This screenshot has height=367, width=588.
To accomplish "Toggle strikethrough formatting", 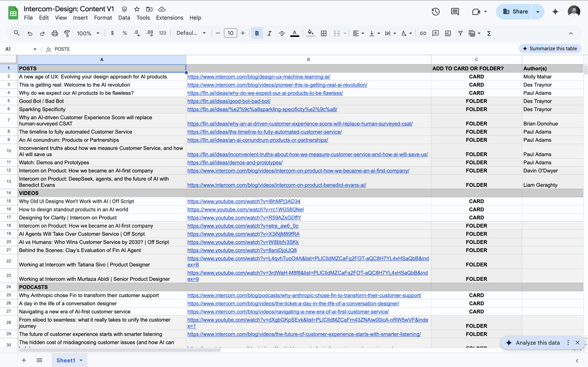I will 282,33.
